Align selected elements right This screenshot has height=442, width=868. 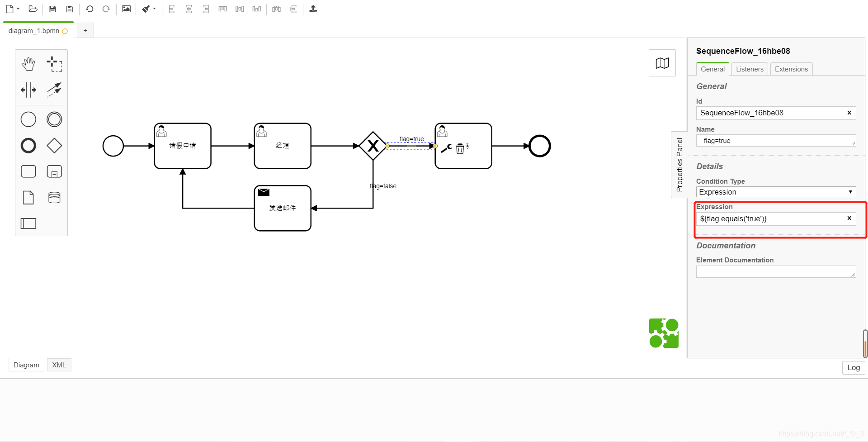coord(206,9)
